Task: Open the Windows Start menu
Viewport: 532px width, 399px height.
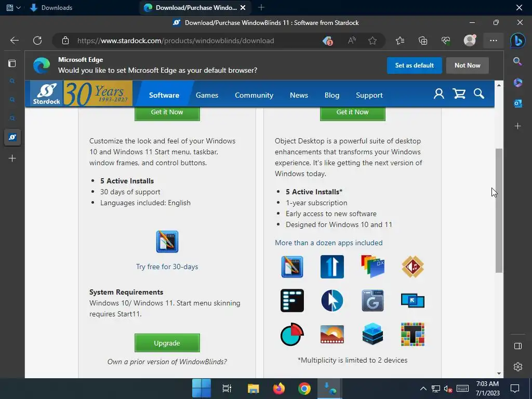Action: pyautogui.click(x=201, y=389)
